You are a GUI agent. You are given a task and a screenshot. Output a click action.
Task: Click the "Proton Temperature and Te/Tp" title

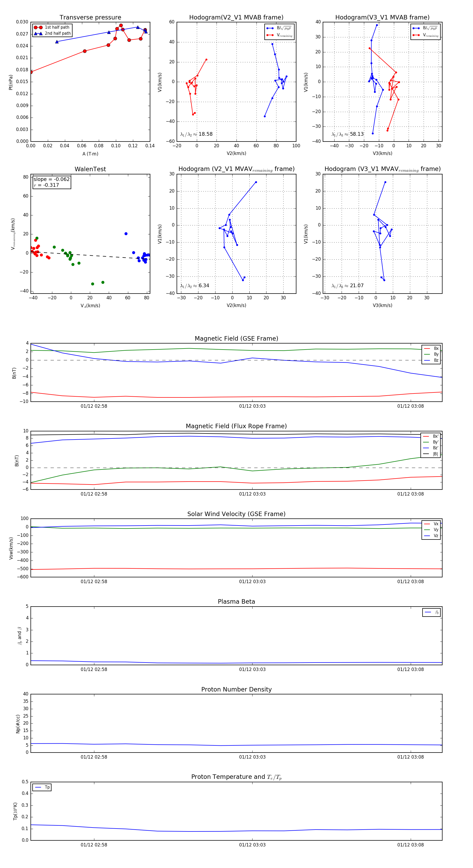(x=236, y=777)
